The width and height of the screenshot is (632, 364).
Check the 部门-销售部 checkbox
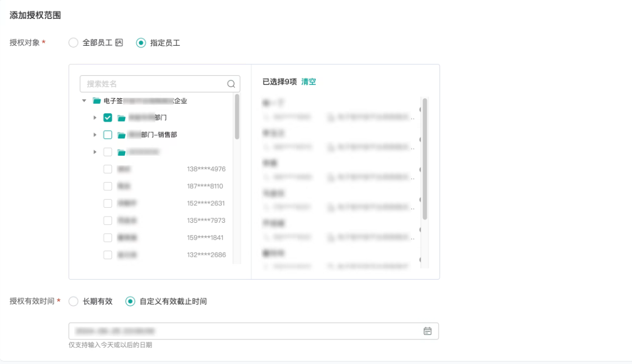pyautogui.click(x=108, y=135)
